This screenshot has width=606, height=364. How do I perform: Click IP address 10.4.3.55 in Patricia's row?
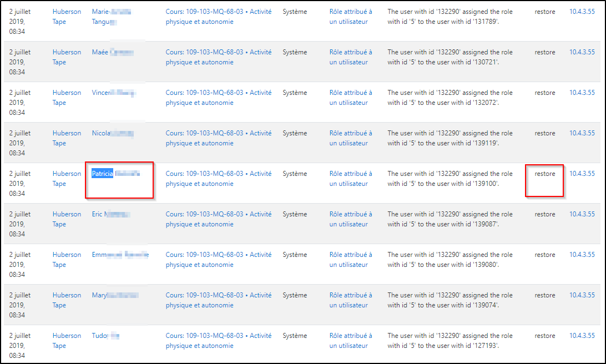point(582,174)
